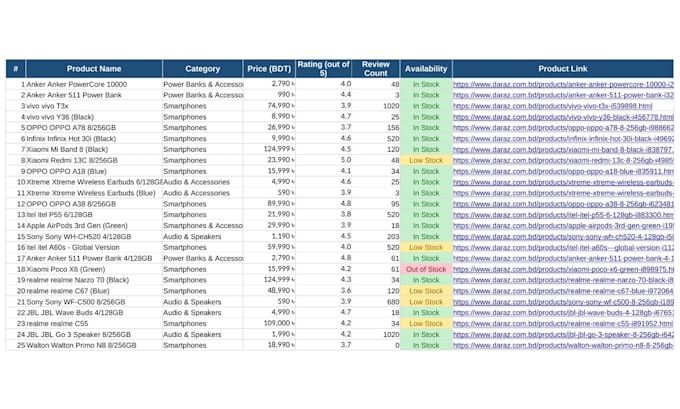Image resolution: width=680 pixels, height=409 pixels.
Task: Open the sony-wh-ch520 product link
Action: (x=563, y=237)
